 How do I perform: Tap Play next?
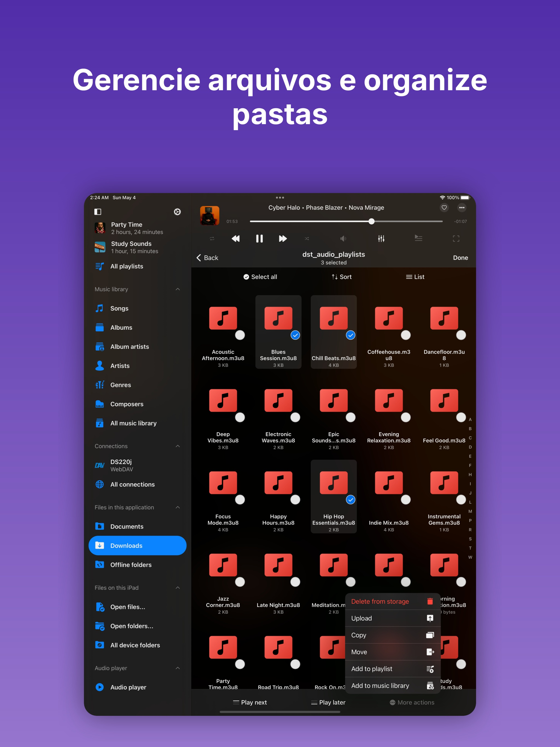[x=250, y=702]
